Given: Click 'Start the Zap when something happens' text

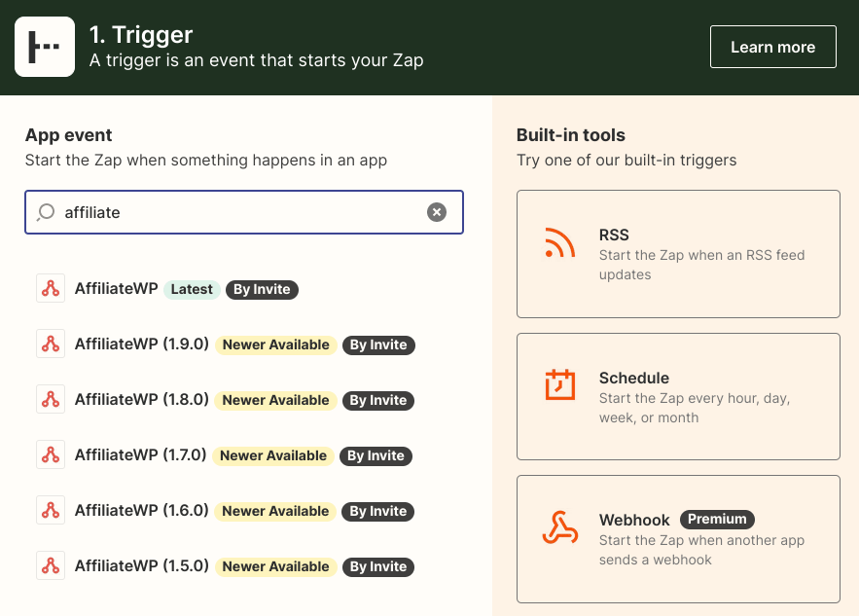Looking at the screenshot, I should click(206, 160).
